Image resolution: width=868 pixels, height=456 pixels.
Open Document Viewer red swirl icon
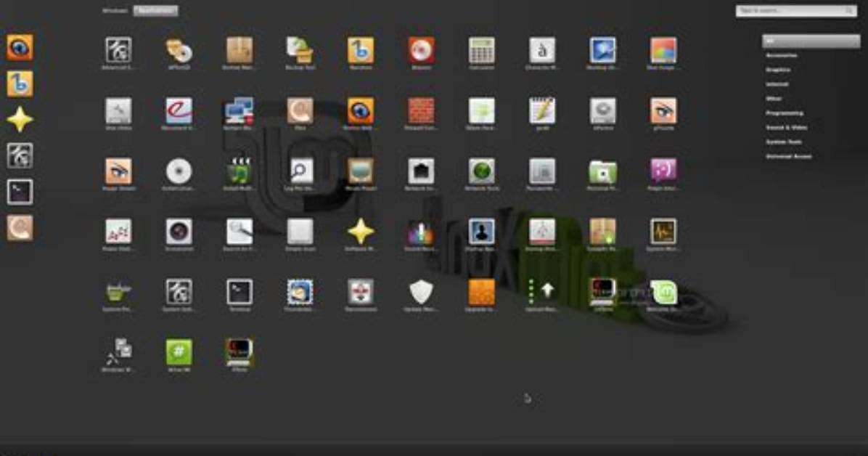tap(179, 111)
